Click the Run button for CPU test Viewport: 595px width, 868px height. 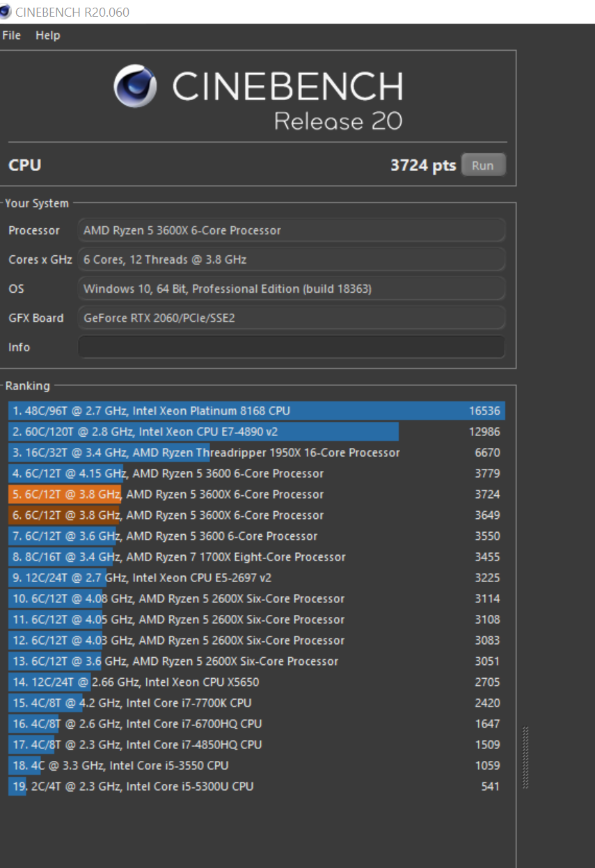(483, 166)
